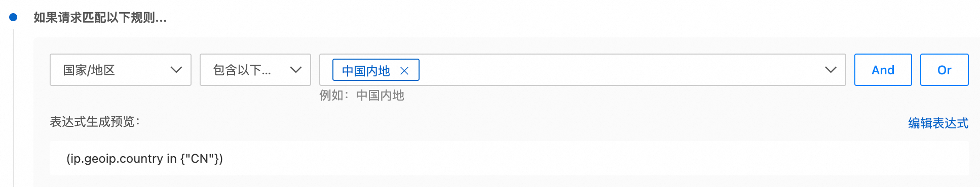Select the 中国内地 tag label
The image size is (980, 187).
(x=366, y=71)
